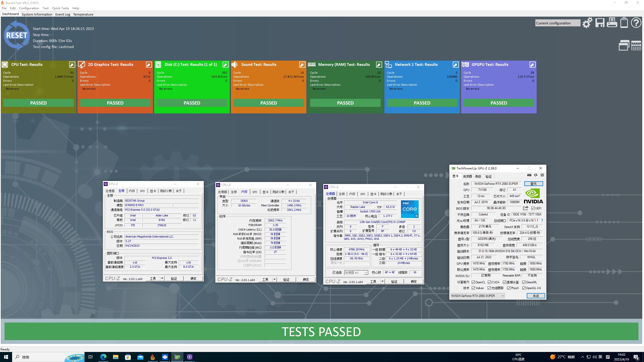Switch to Event Log tab
This screenshot has height=362, width=644.
point(63,14)
